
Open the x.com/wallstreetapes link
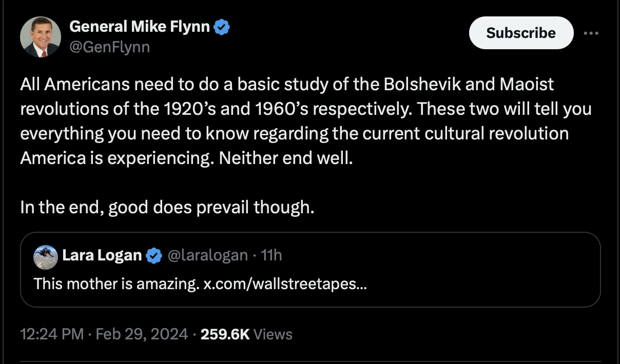(x=285, y=283)
